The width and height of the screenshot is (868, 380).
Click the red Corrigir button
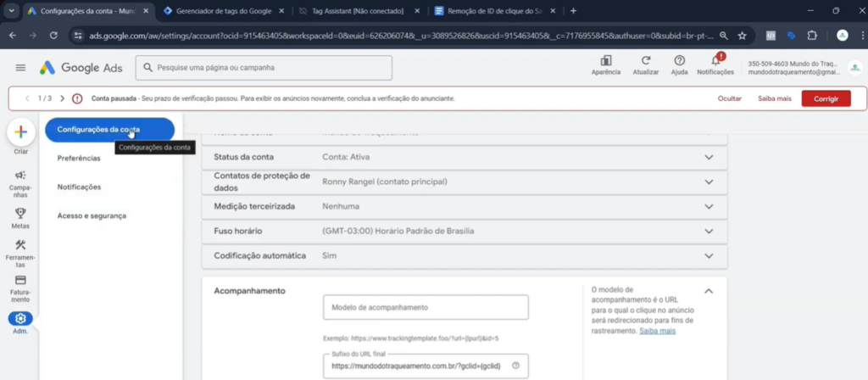click(x=825, y=98)
